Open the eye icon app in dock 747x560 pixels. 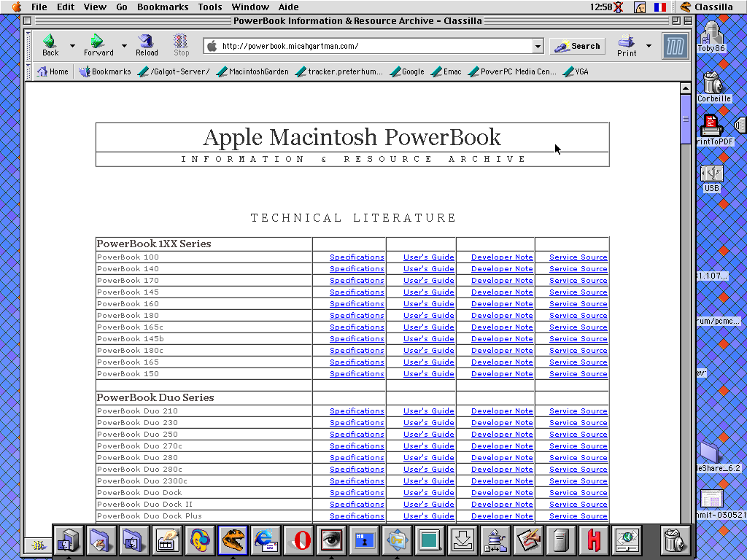pyautogui.click(x=332, y=540)
